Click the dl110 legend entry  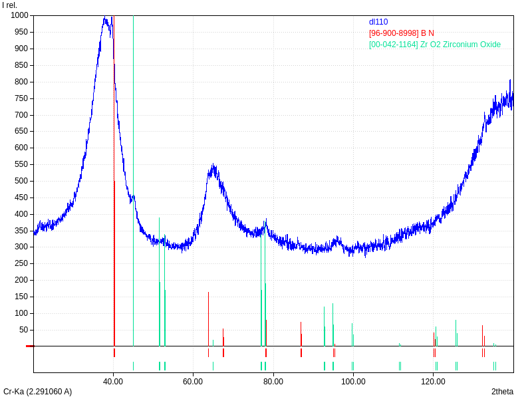tap(378, 22)
